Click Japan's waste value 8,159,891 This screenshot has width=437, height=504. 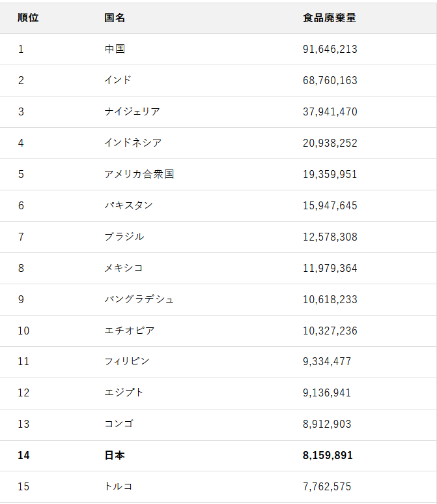(x=328, y=455)
